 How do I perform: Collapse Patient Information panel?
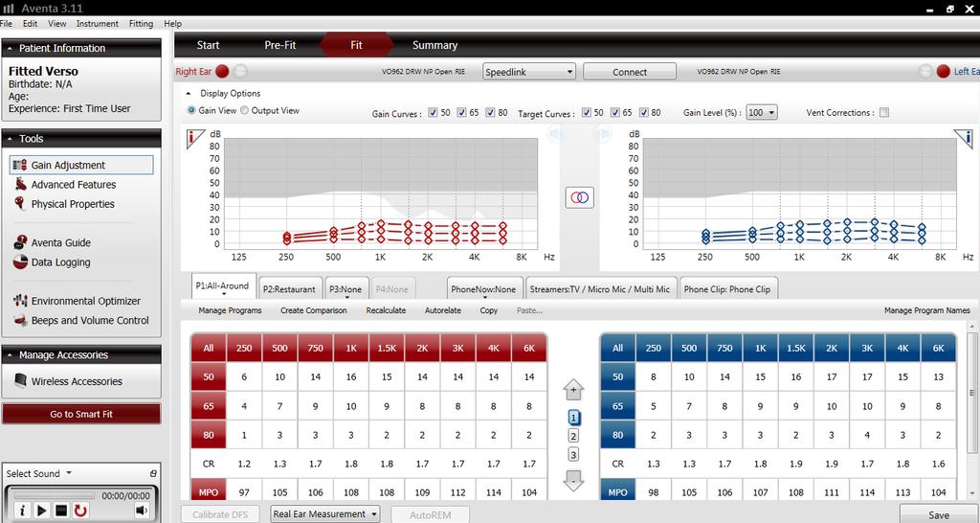pyautogui.click(x=10, y=48)
